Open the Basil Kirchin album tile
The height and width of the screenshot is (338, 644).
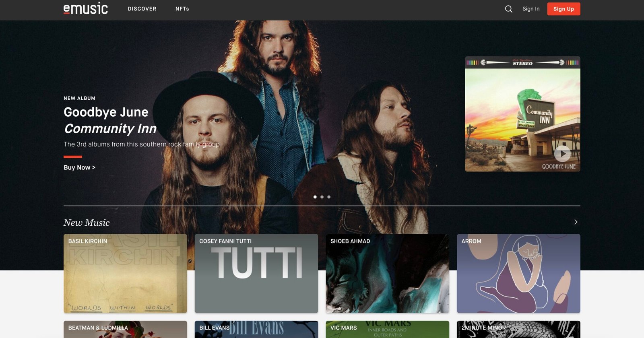point(125,274)
